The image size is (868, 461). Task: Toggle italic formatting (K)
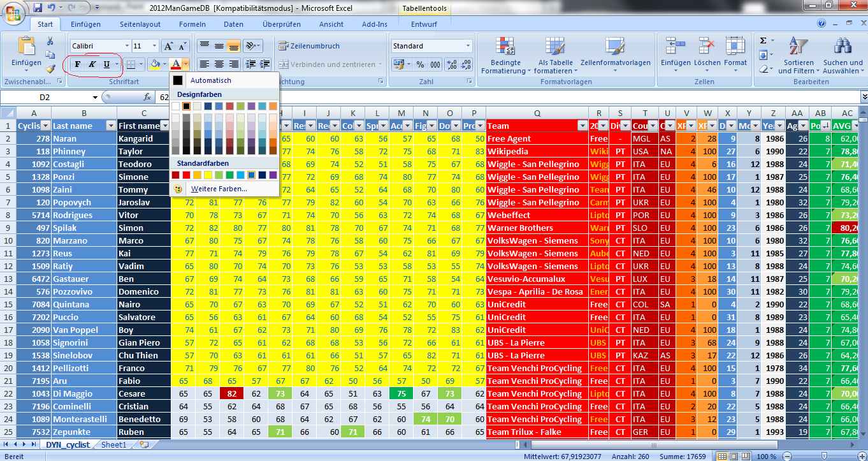click(92, 64)
